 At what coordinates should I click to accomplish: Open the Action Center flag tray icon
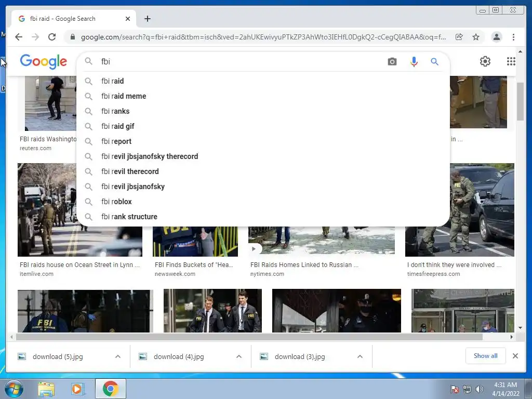tap(455, 389)
